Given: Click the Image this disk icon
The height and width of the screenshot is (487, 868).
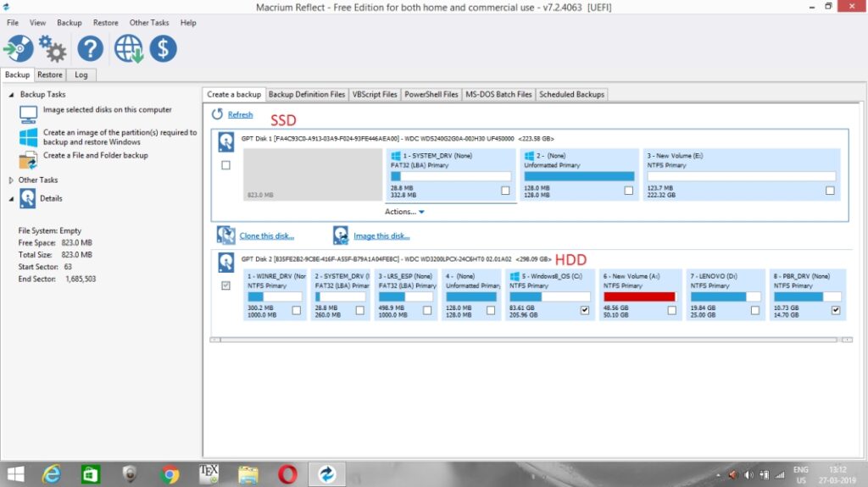Looking at the screenshot, I should click(341, 235).
